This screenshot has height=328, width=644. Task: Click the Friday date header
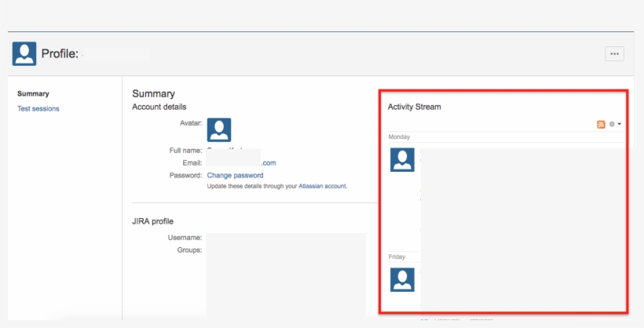(x=397, y=257)
